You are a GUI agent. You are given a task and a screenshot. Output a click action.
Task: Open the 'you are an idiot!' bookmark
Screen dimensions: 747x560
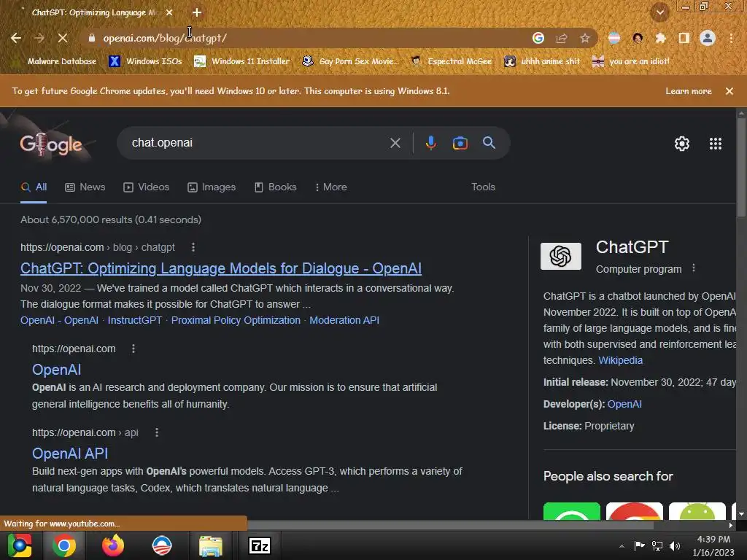631,61
